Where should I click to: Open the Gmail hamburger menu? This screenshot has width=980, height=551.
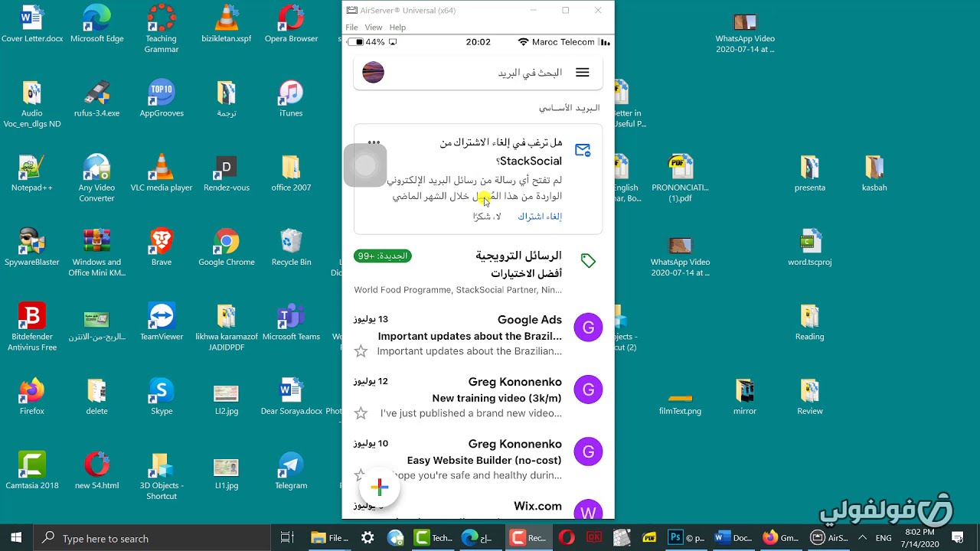(x=582, y=73)
